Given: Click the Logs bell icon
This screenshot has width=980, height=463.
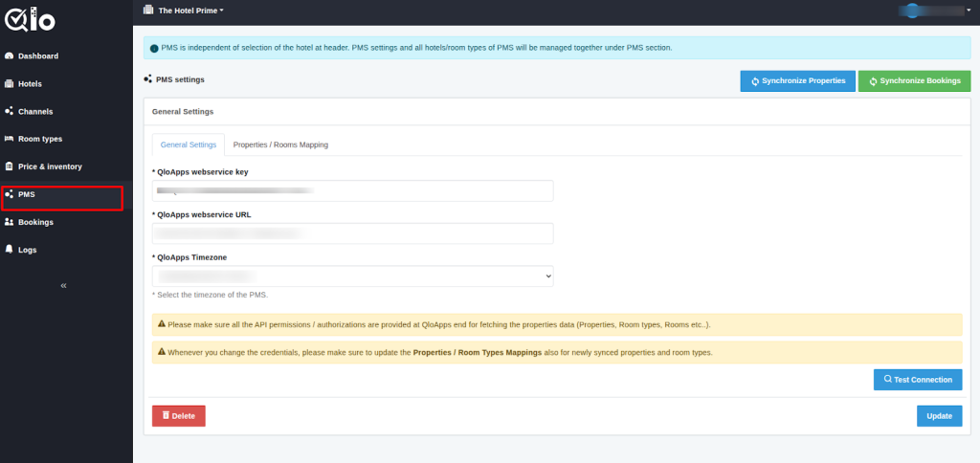Looking at the screenshot, I should click(9, 250).
